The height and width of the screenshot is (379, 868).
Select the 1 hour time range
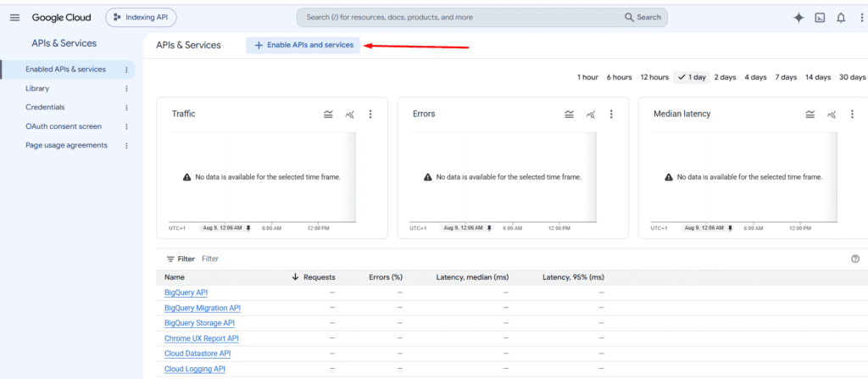[587, 77]
